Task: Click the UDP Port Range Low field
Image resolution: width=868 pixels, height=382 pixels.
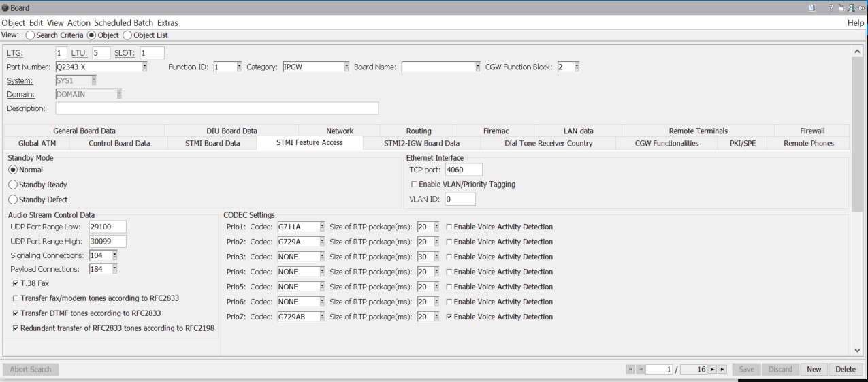Action: [108, 227]
